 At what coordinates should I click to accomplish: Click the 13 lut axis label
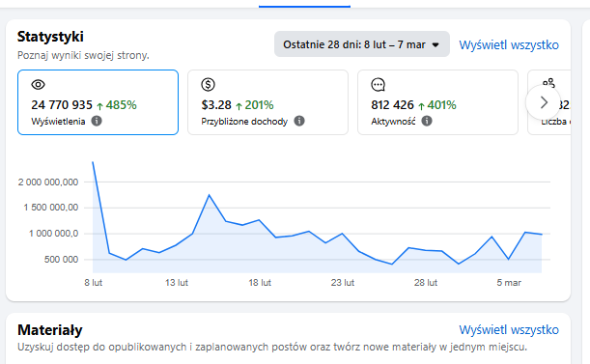(177, 283)
